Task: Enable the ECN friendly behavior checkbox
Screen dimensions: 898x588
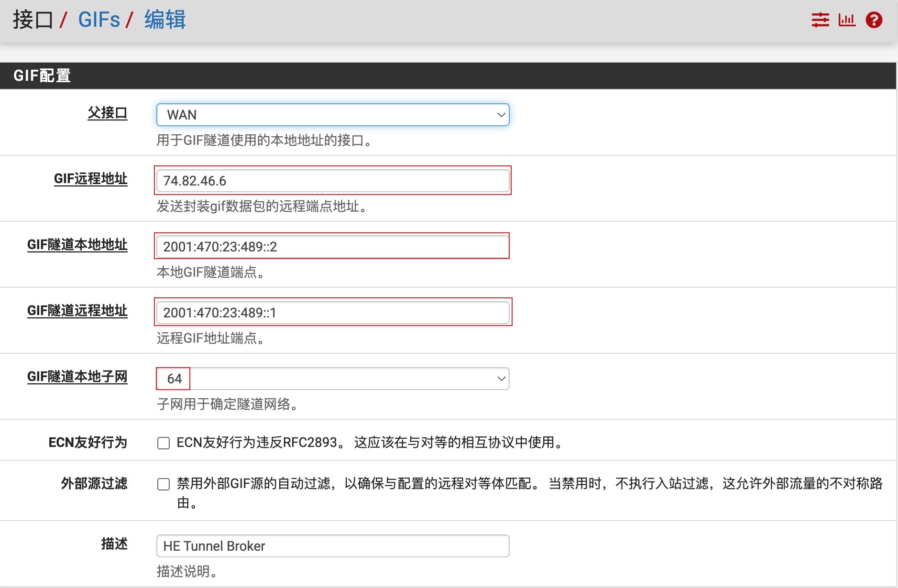Action: [164, 443]
